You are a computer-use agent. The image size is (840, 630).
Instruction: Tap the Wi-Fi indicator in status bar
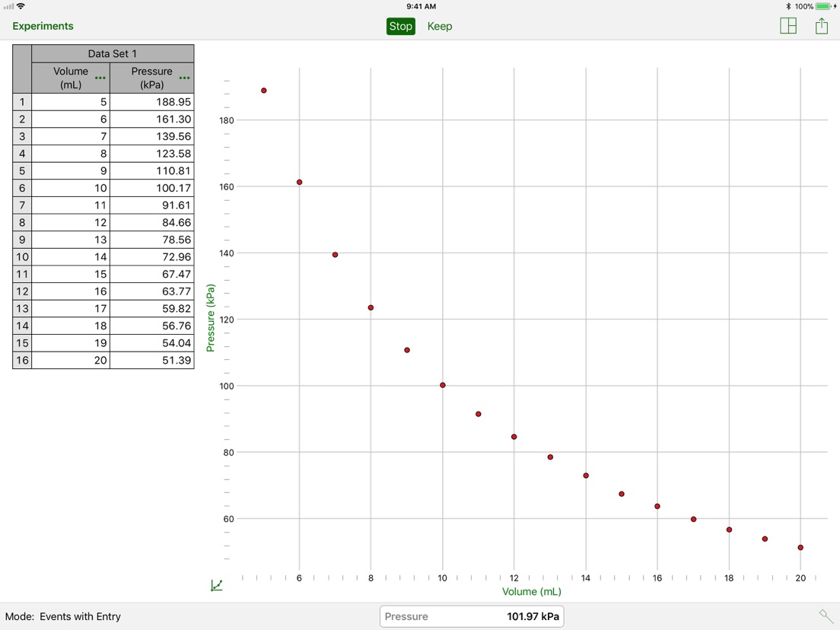pos(21,6)
